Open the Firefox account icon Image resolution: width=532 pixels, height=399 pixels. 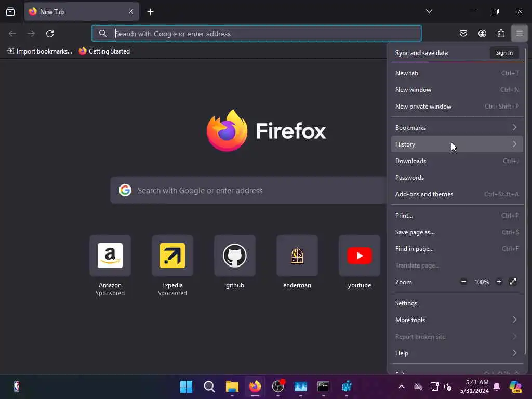482,33
